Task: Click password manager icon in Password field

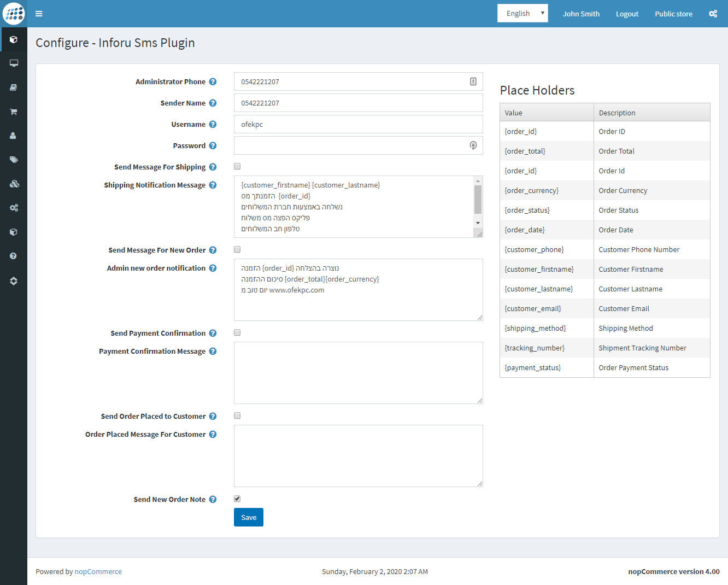Action: (x=473, y=145)
